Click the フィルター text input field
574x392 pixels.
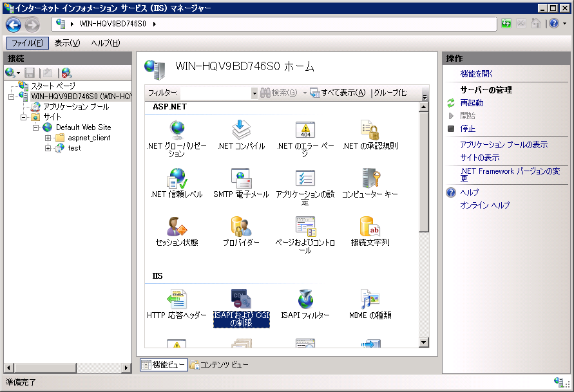click(x=216, y=93)
